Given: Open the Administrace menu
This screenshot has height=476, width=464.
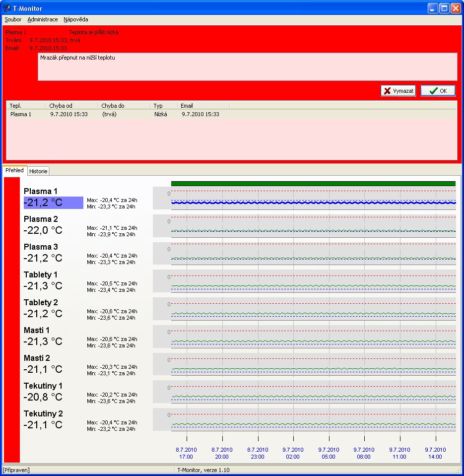Looking at the screenshot, I should [x=43, y=19].
